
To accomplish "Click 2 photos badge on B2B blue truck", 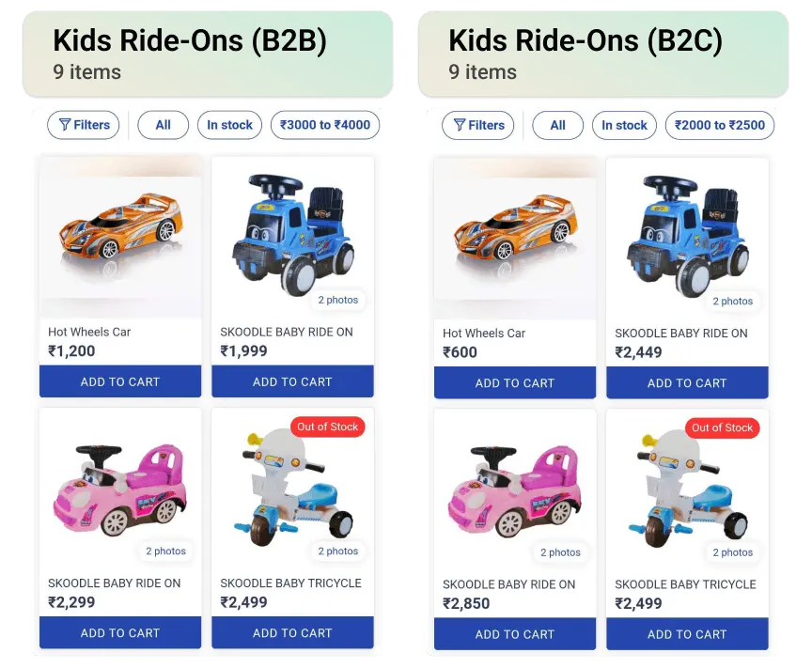I will (337, 301).
